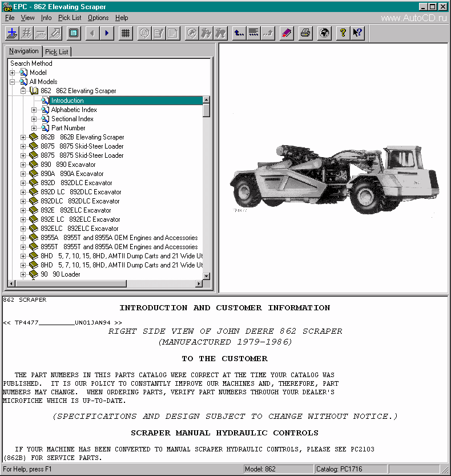Click the printer icon to print

(305, 33)
